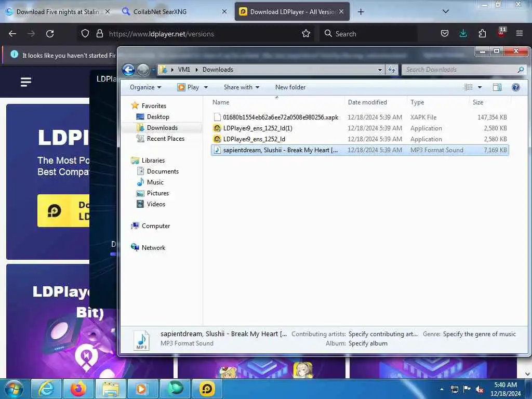Click the Play toolbar button
This screenshot has height=399, width=532.
[x=188, y=87]
